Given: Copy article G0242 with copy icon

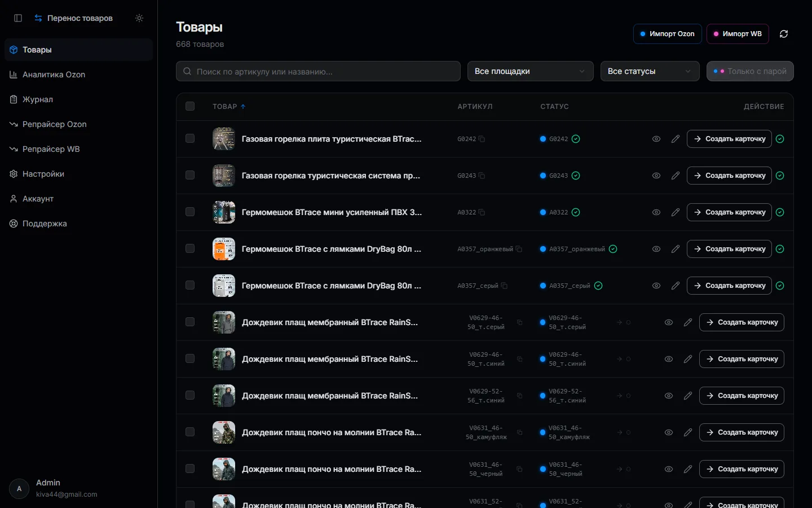Looking at the screenshot, I should 482,139.
